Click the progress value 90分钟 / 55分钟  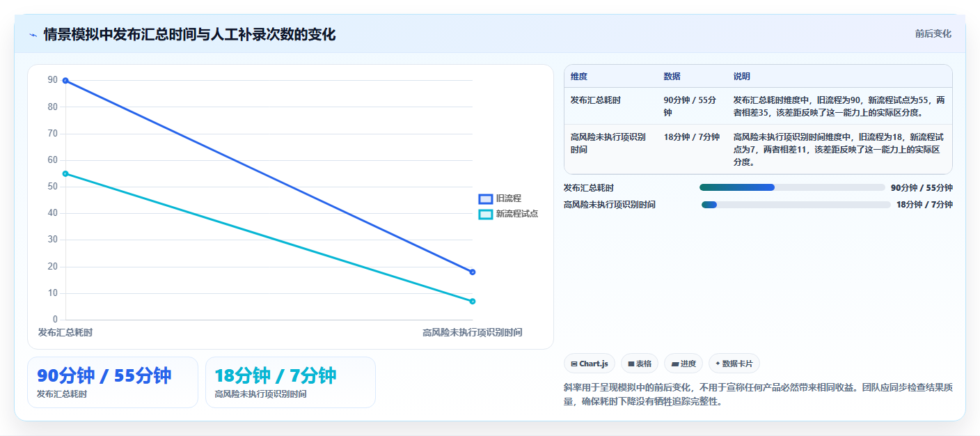[922, 188]
